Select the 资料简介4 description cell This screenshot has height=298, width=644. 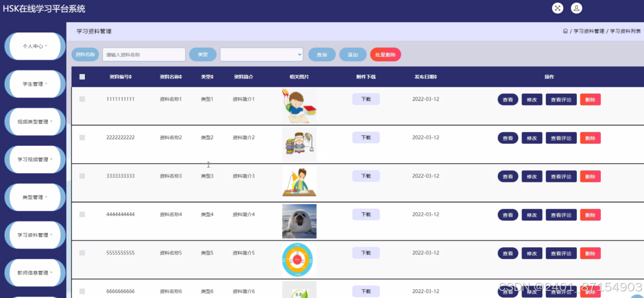pos(243,214)
